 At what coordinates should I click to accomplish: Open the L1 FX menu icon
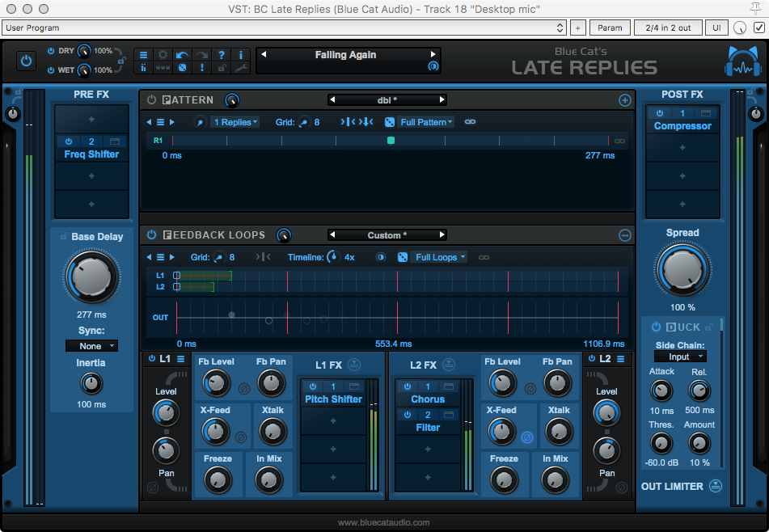coord(354,365)
